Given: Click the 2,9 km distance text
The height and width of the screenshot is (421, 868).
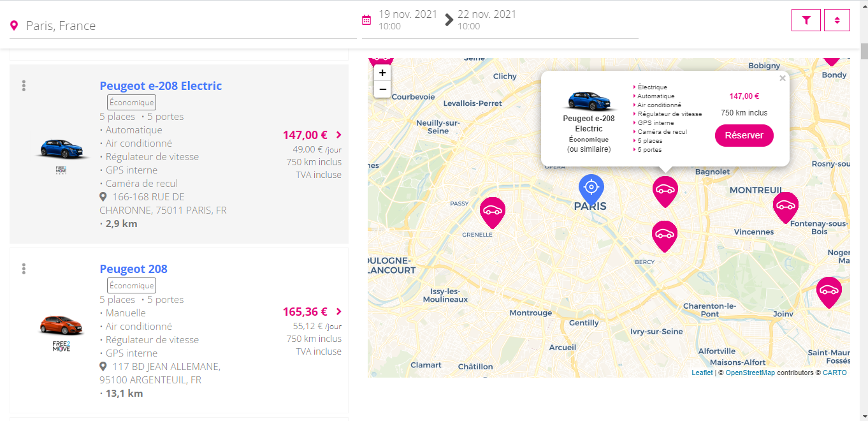Looking at the screenshot, I should pos(121,224).
